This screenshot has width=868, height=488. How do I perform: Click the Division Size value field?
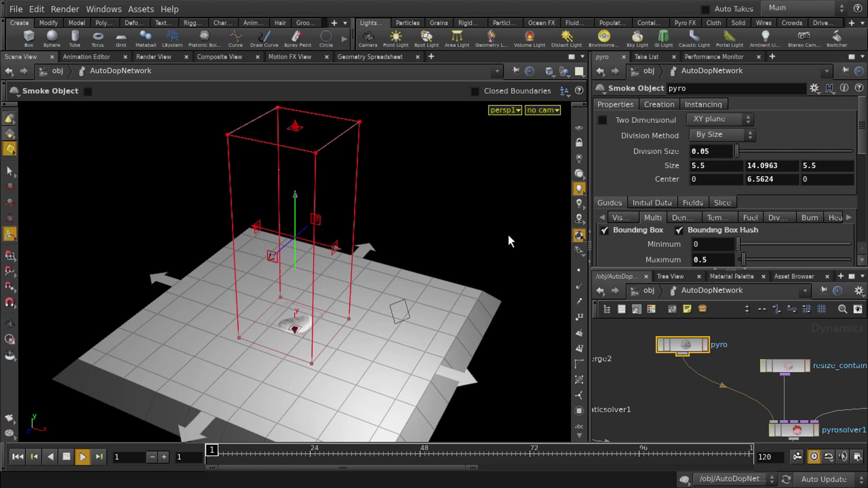[711, 151]
